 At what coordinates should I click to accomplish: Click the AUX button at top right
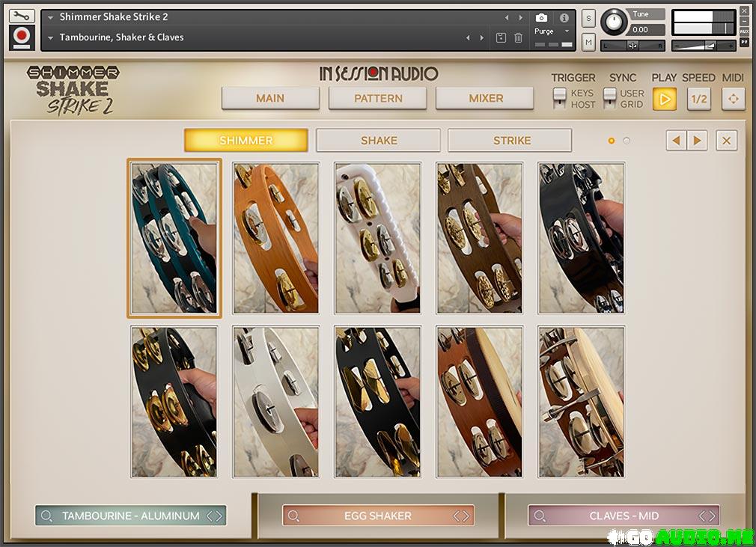coord(745,31)
